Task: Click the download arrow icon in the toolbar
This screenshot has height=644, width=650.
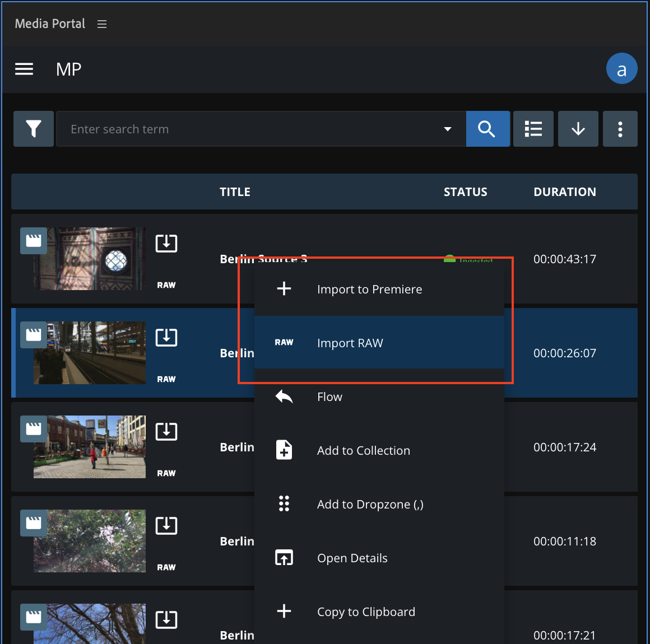Action: (x=578, y=129)
